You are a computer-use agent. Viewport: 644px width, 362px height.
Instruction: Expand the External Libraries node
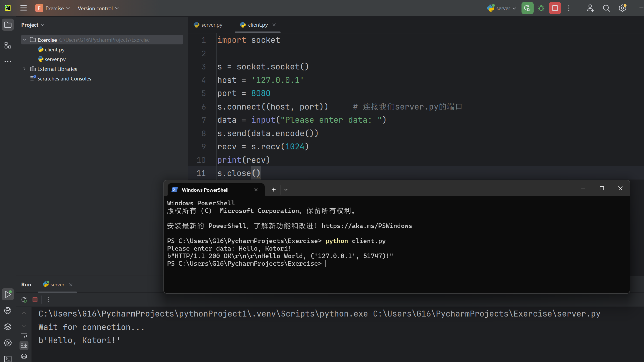(x=24, y=69)
